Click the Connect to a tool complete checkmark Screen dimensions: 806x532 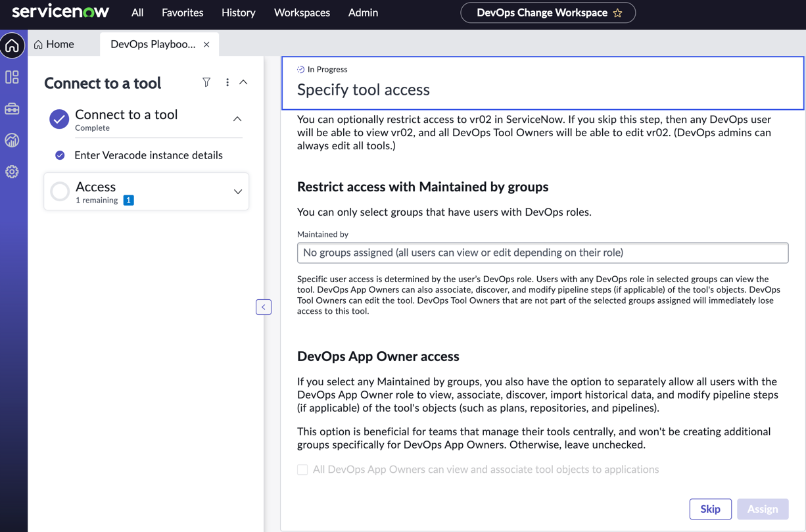[59, 119]
